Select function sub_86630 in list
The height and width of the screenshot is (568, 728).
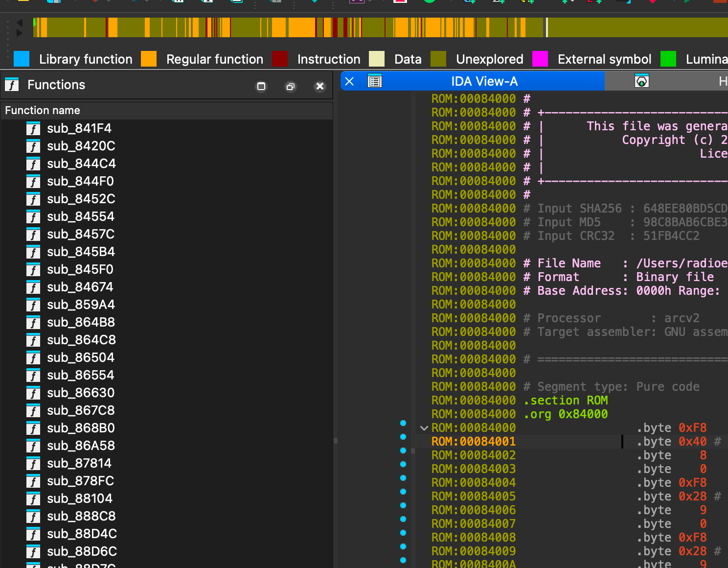pos(166,393)
